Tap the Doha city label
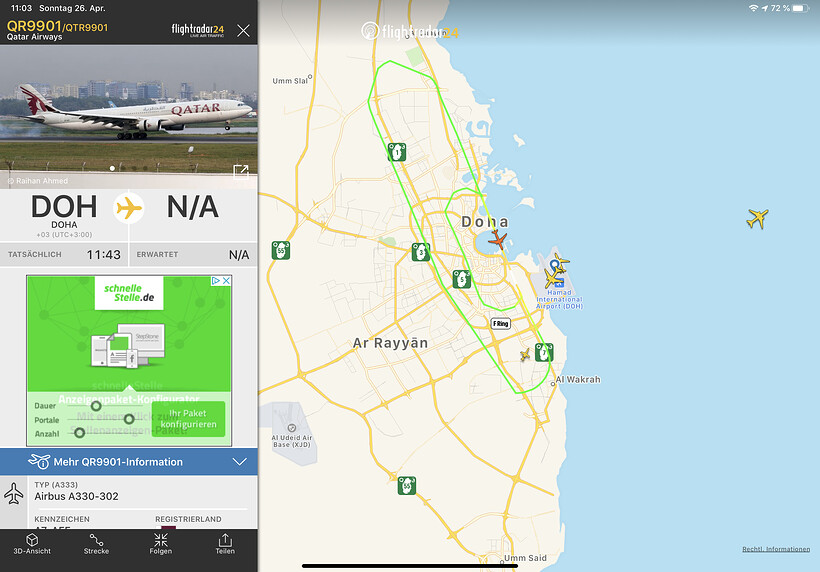Screen dimensions: 820x572 click(x=484, y=222)
